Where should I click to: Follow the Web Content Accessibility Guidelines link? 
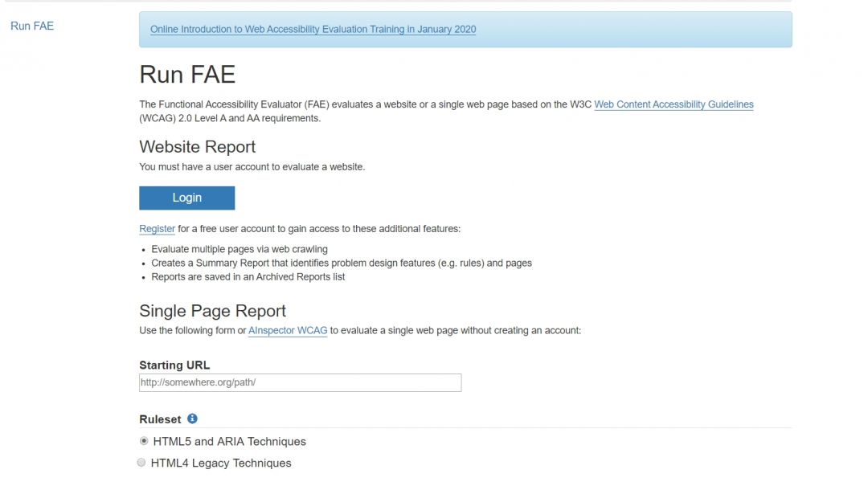pos(674,104)
